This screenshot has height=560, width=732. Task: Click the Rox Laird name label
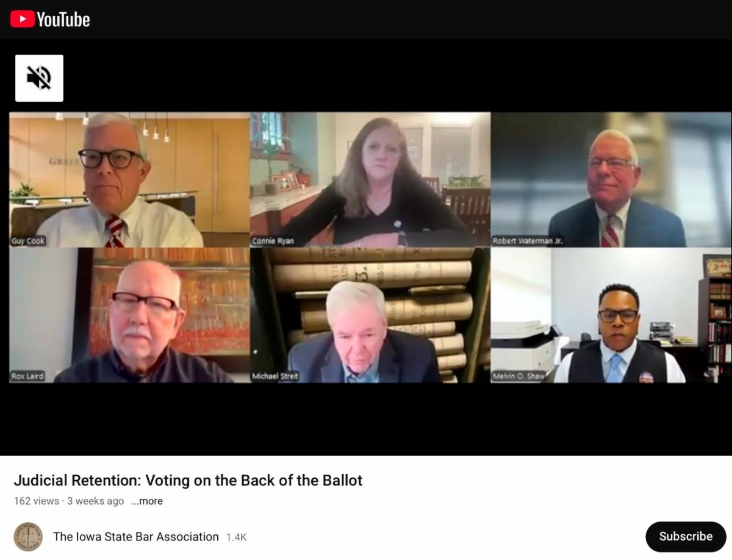coord(27,376)
